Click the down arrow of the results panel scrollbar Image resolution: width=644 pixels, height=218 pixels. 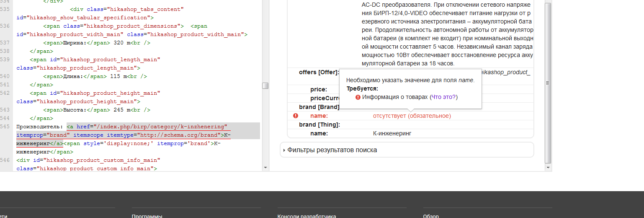point(548,167)
